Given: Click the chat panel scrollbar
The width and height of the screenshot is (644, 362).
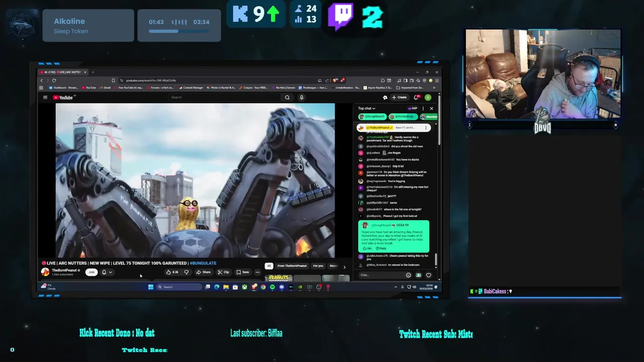Looking at the screenshot, I should pyautogui.click(x=436, y=259).
